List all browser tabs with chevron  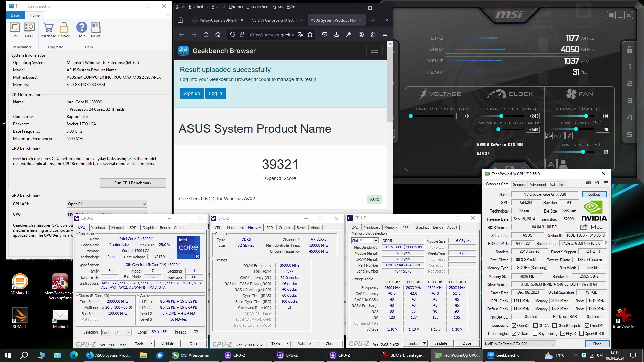(x=386, y=20)
